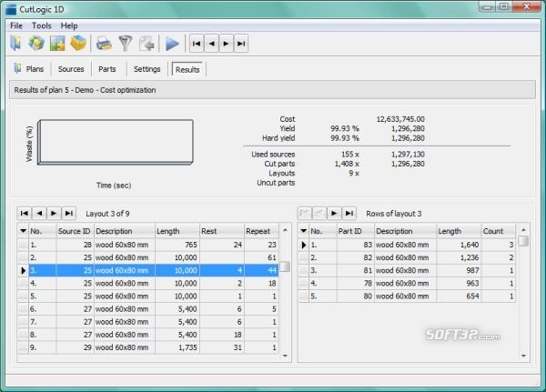This screenshot has height=392, width=546.
Task: Sort layouts by Length column header
Action: pos(177,231)
